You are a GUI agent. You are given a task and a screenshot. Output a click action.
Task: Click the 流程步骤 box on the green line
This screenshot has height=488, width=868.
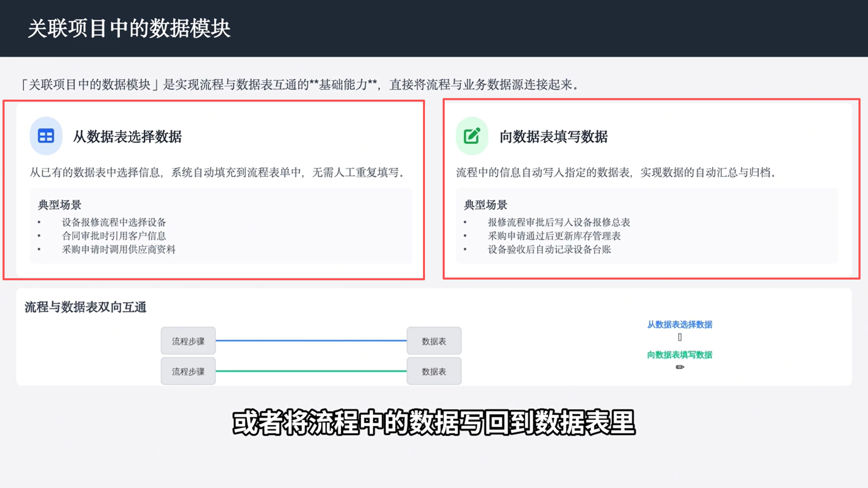click(188, 371)
